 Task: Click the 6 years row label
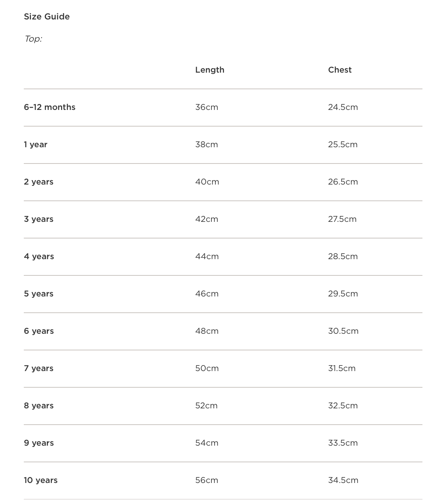pos(39,331)
